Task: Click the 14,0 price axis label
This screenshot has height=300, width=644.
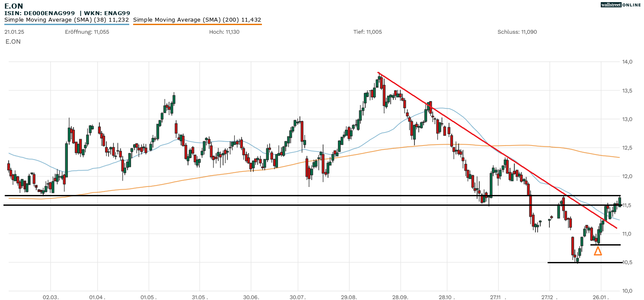Action: point(627,62)
